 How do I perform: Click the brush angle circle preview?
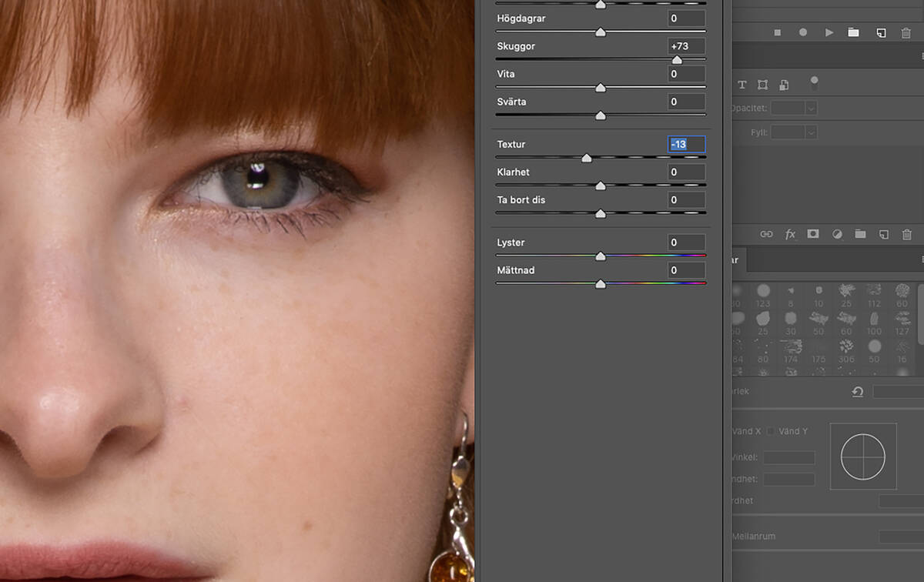tap(863, 457)
